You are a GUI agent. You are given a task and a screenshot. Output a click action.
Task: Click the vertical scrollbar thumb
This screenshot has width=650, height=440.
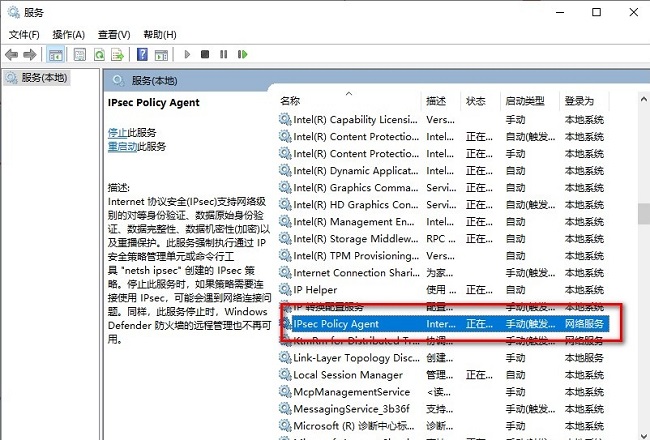(x=644, y=214)
